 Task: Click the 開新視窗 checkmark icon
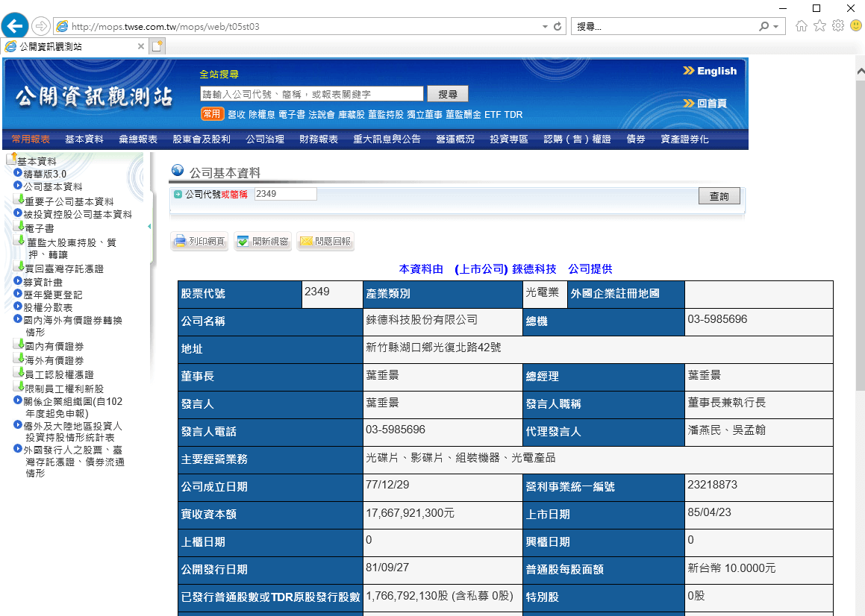[x=243, y=241]
